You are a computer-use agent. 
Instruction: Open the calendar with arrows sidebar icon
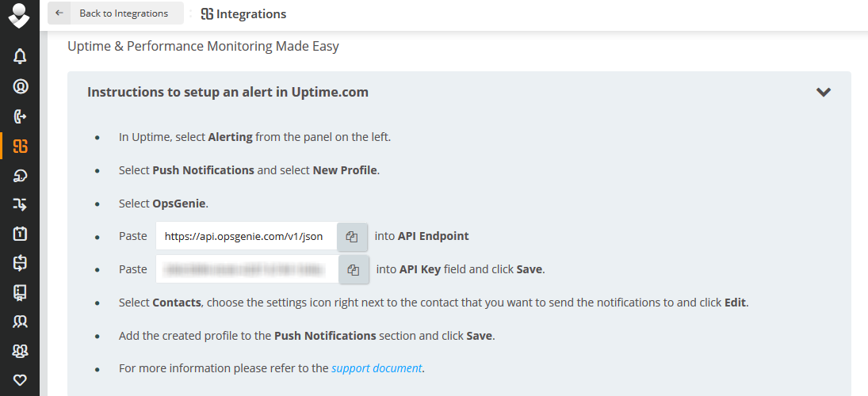point(20,263)
